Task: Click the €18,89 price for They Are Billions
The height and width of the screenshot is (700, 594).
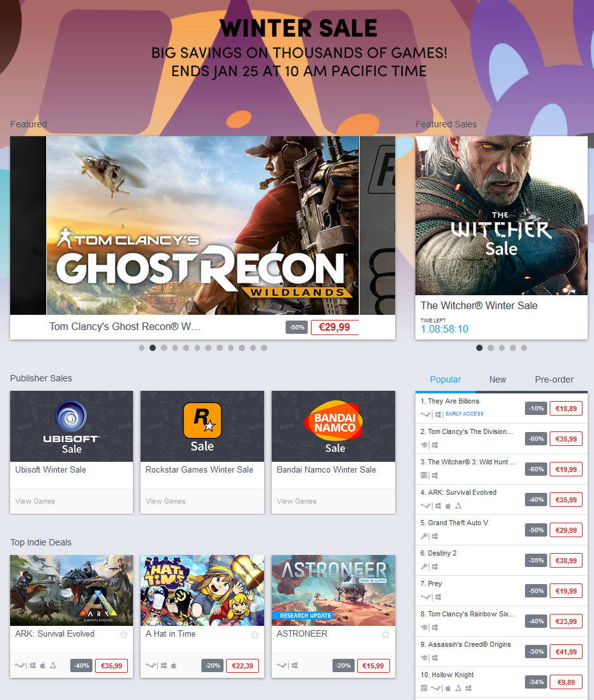Action: [566, 409]
